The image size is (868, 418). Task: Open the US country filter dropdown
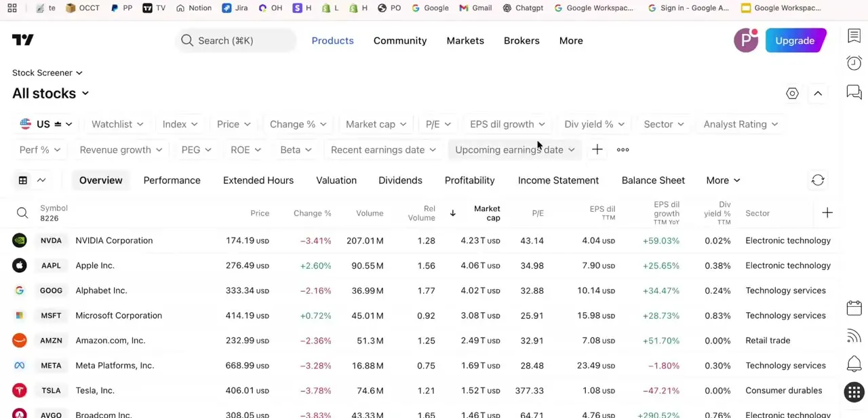click(x=46, y=124)
